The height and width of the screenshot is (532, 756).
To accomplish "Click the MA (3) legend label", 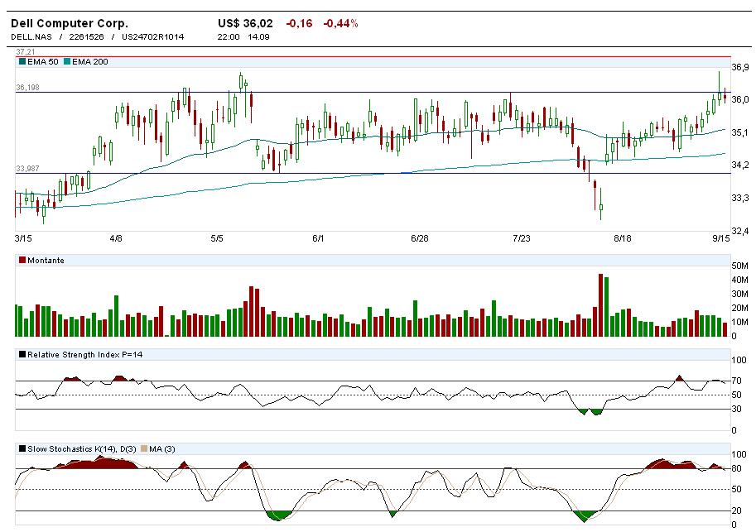I will point(162,449).
